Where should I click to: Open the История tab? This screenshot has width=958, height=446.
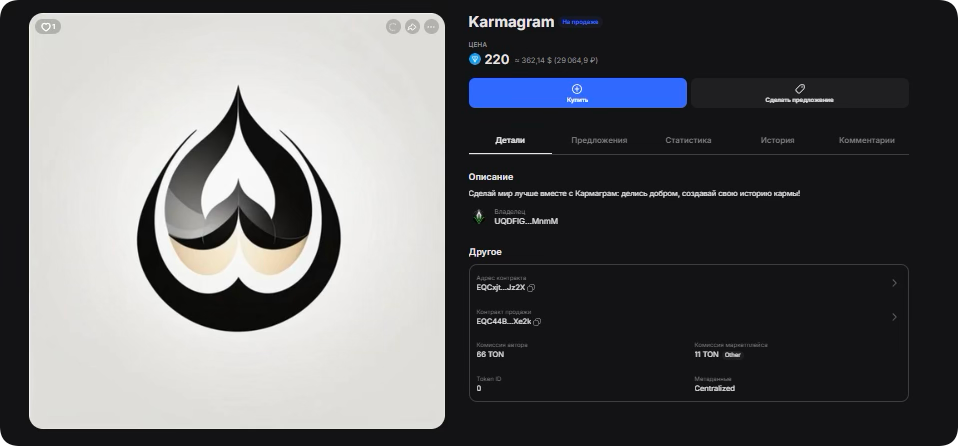click(x=777, y=140)
